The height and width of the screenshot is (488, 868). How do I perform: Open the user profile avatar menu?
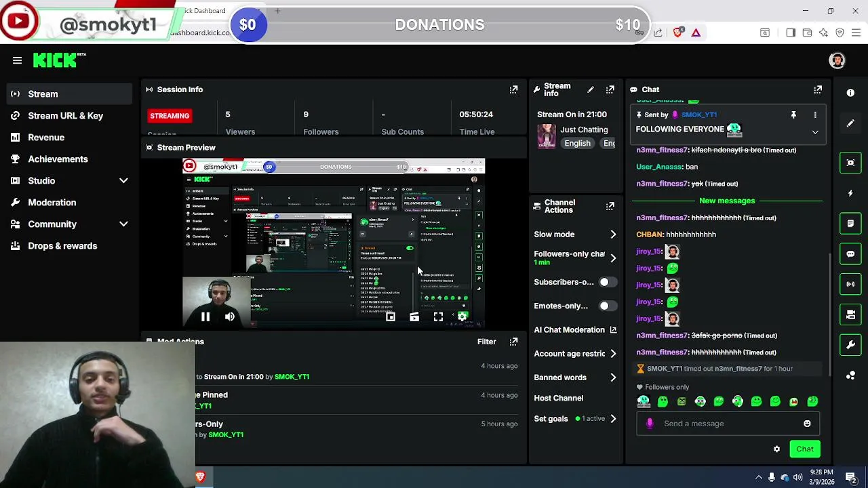(837, 60)
